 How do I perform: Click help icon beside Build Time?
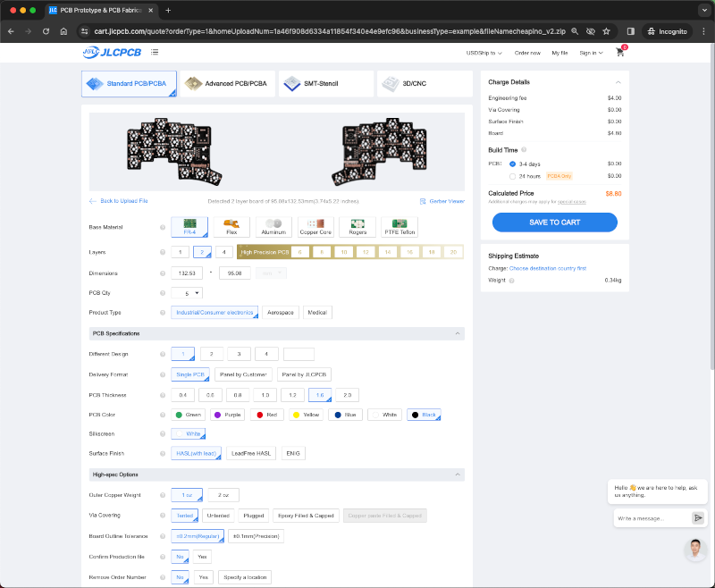[524, 150]
